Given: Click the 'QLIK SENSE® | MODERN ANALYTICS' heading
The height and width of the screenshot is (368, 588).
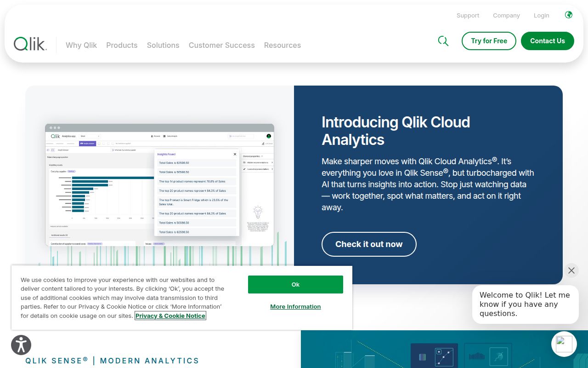Looking at the screenshot, I should point(113,361).
